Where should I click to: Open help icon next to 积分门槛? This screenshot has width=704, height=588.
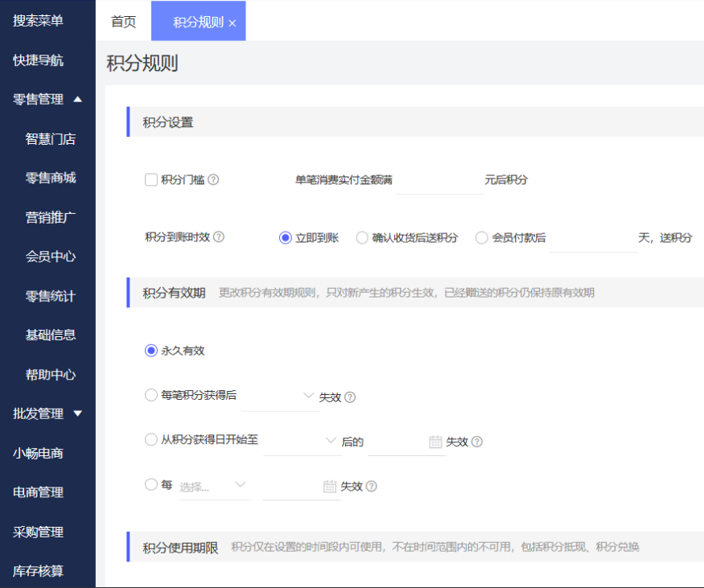click(213, 179)
